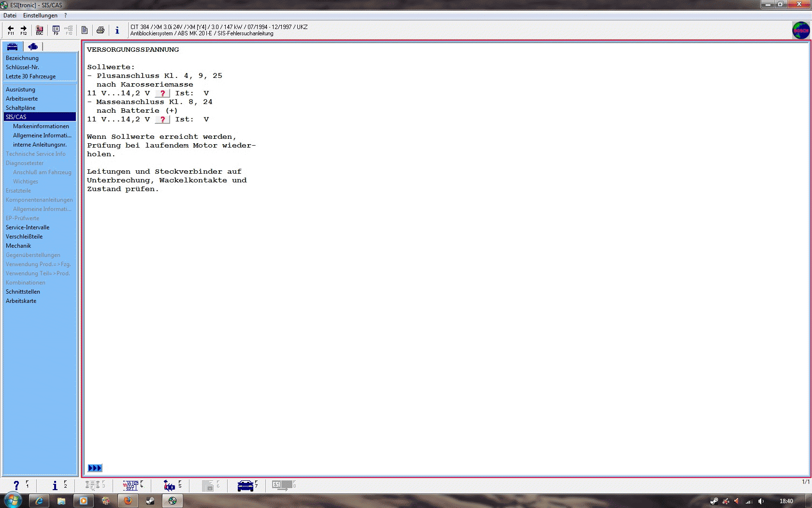Open Windows Media Player taskbar icon
The width and height of the screenshot is (812, 508).
click(x=84, y=501)
